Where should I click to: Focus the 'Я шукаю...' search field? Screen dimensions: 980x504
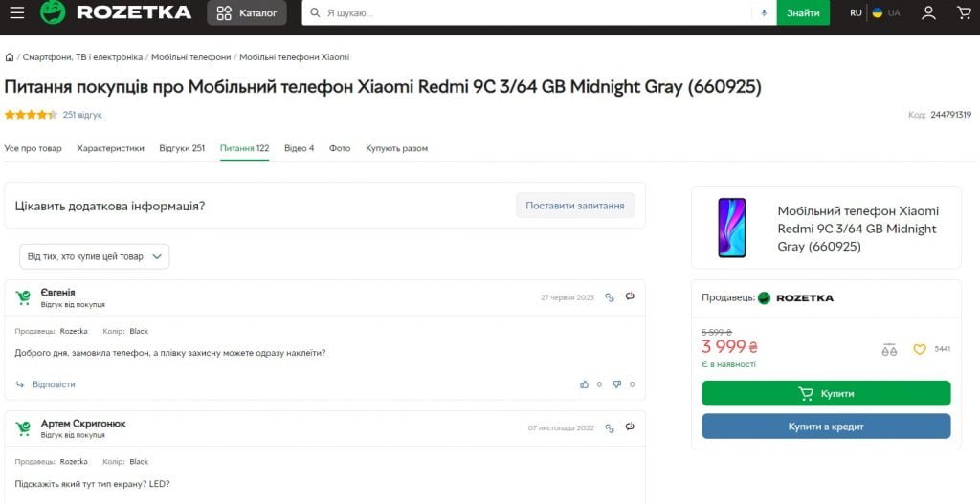point(536,13)
